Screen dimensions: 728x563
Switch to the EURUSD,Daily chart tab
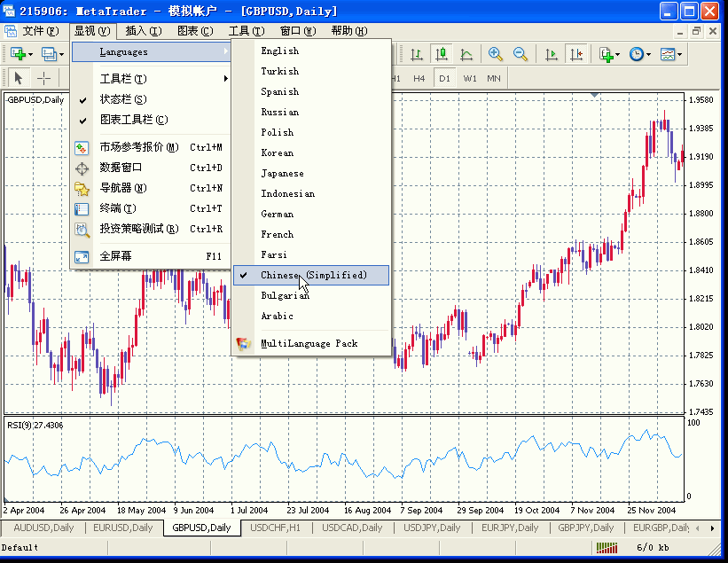point(123,528)
